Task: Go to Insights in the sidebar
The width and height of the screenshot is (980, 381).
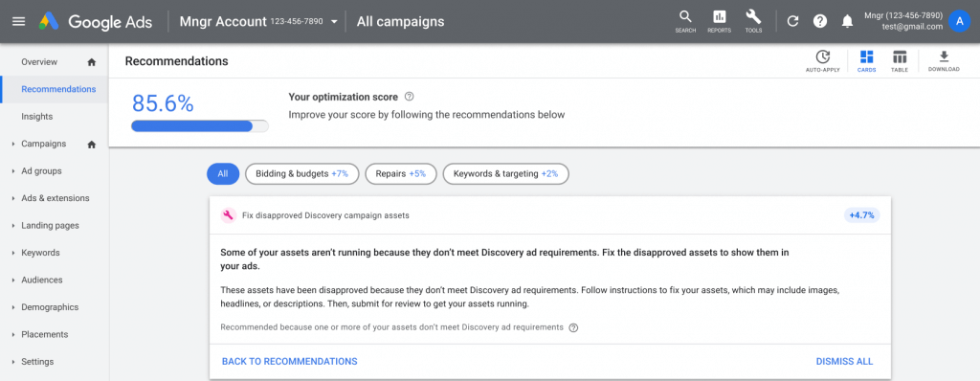Action: (x=37, y=117)
